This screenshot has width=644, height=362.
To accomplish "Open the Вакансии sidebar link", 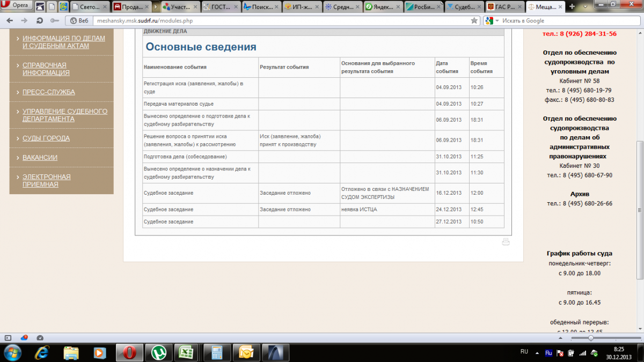I will click(x=40, y=157).
